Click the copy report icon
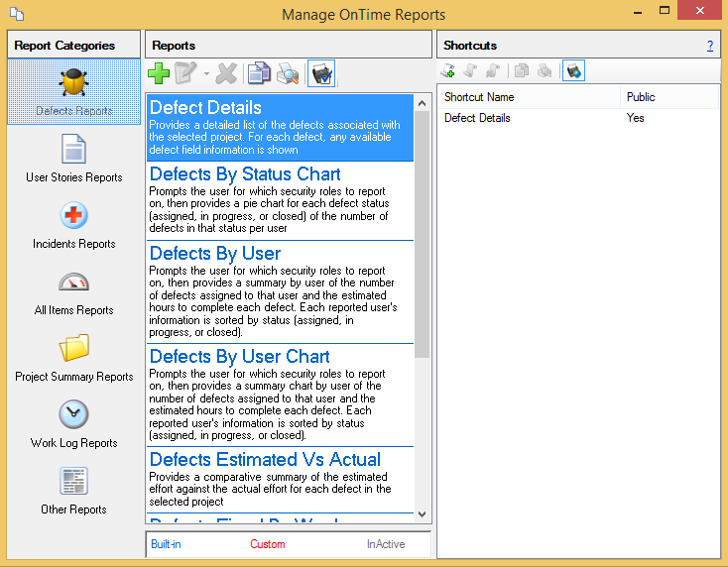This screenshot has width=728, height=567. coord(259,73)
